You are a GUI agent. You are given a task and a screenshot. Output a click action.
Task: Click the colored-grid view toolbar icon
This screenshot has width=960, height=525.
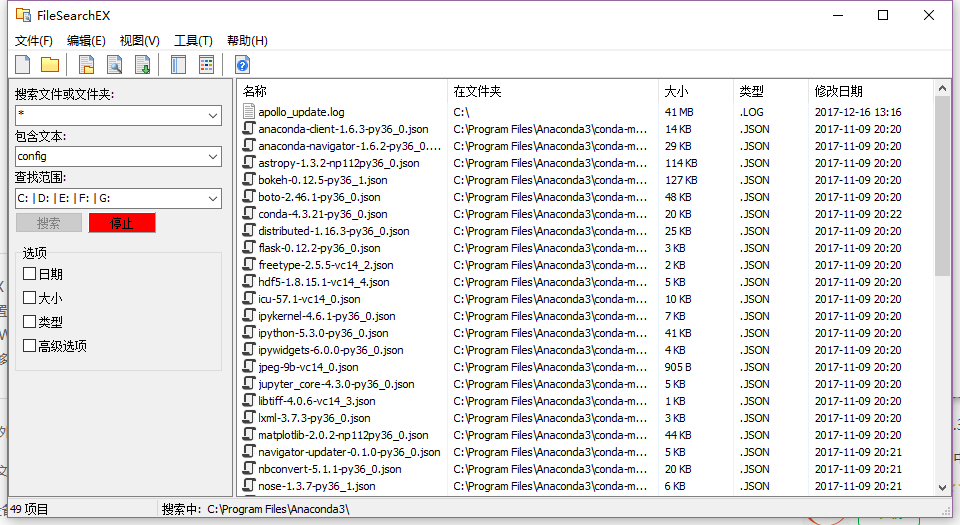tap(206, 65)
